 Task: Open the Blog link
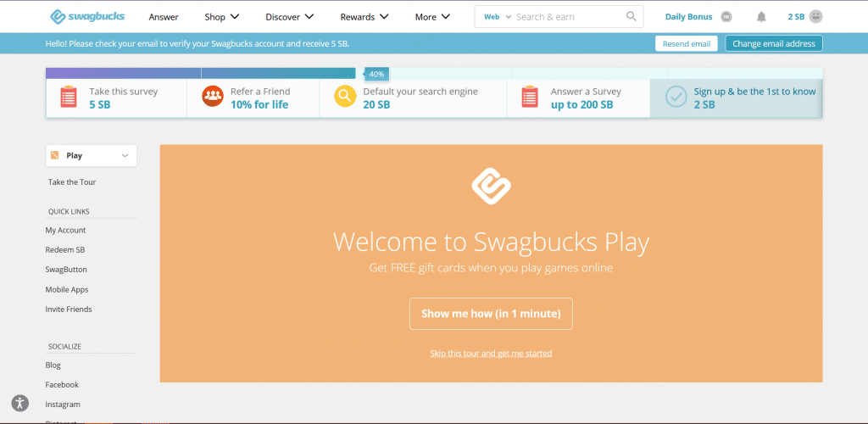tap(53, 365)
